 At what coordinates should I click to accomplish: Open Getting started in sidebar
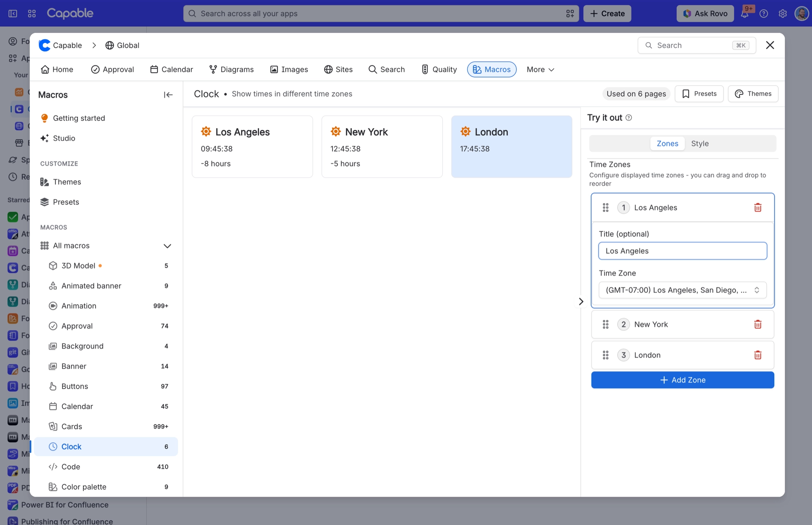pyautogui.click(x=106, y=118)
